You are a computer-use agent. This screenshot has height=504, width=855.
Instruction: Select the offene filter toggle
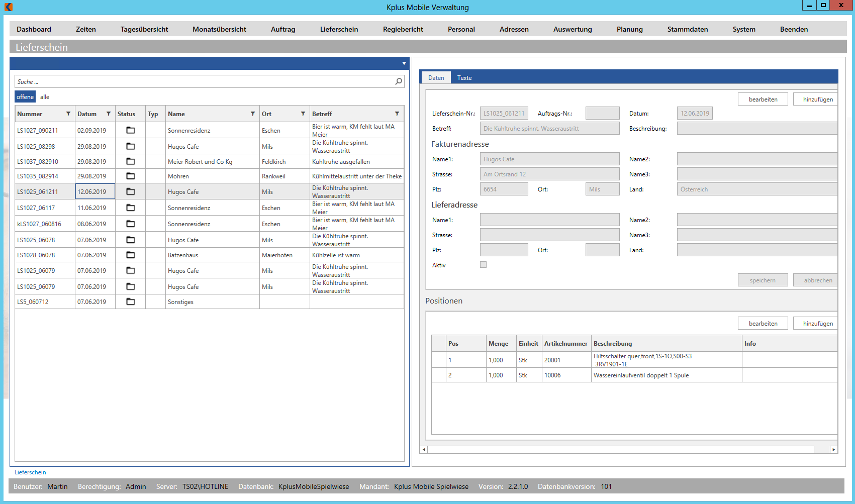(x=25, y=96)
